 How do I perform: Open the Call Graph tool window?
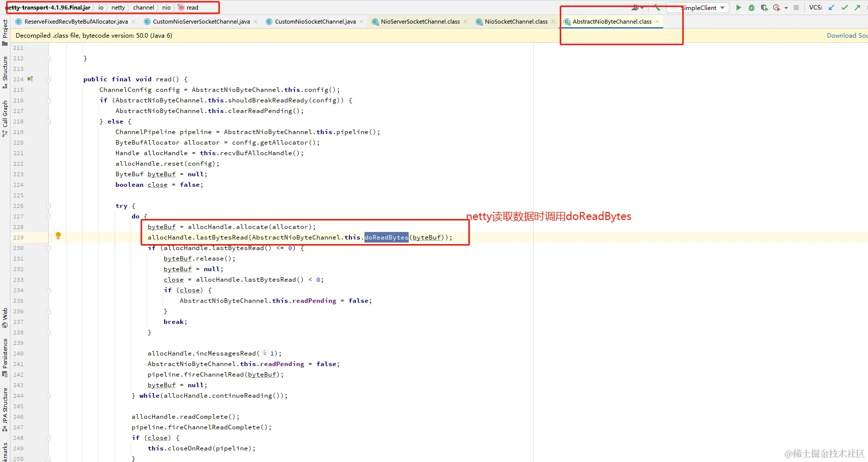pyautogui.click(x=5, y=118)
